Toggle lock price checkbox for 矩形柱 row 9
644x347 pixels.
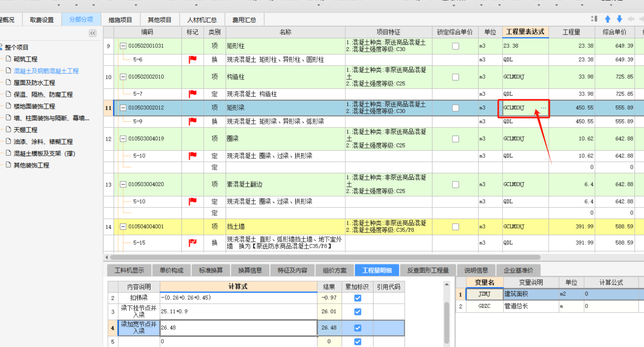pyautogui.click(x=455, y=46)
